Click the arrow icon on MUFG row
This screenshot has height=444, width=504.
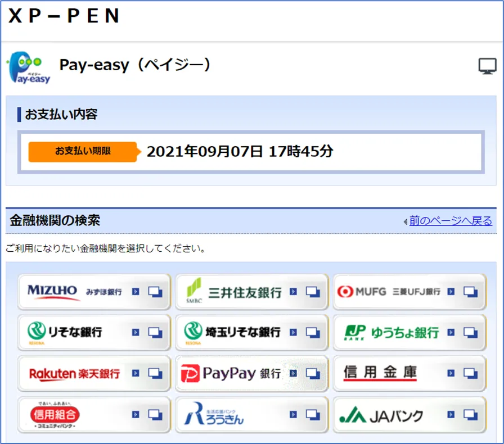point(451,291)
